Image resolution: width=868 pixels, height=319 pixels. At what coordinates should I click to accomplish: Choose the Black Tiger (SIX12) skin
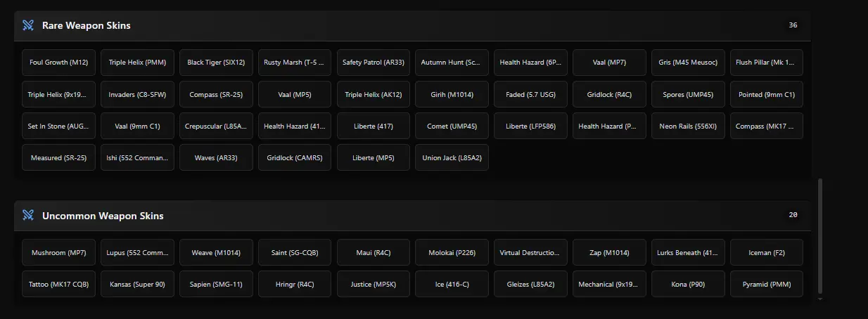216,63
